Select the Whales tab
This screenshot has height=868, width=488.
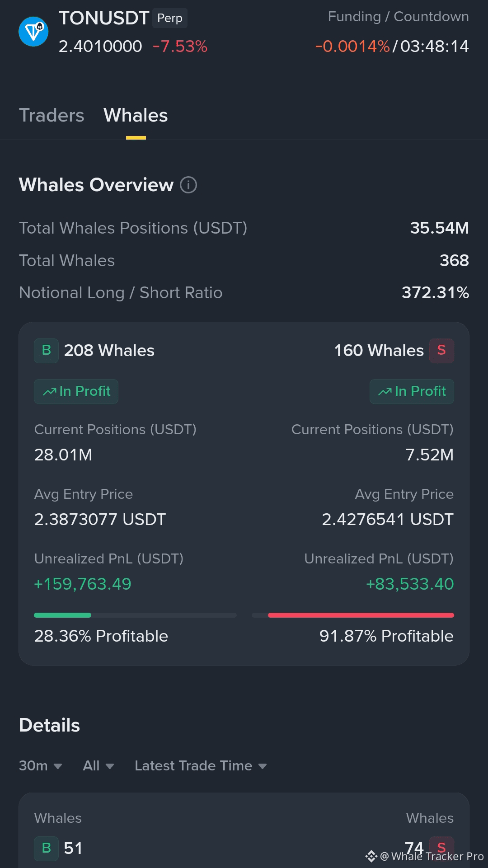pyautogui.click(x=136, y=116)
